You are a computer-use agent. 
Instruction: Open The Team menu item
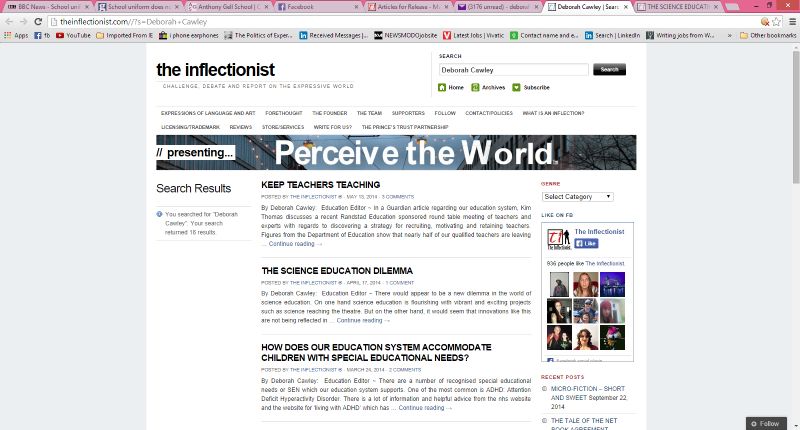369,113
